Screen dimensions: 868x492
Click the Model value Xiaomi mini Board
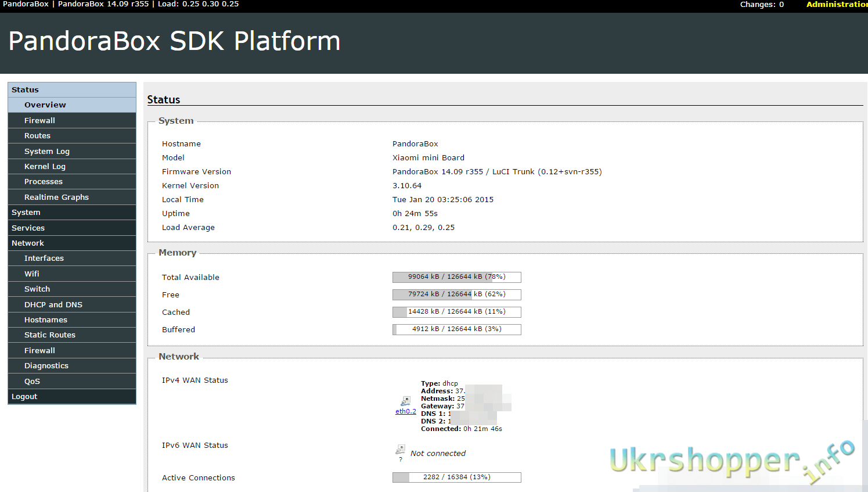[x=428, y=158]
